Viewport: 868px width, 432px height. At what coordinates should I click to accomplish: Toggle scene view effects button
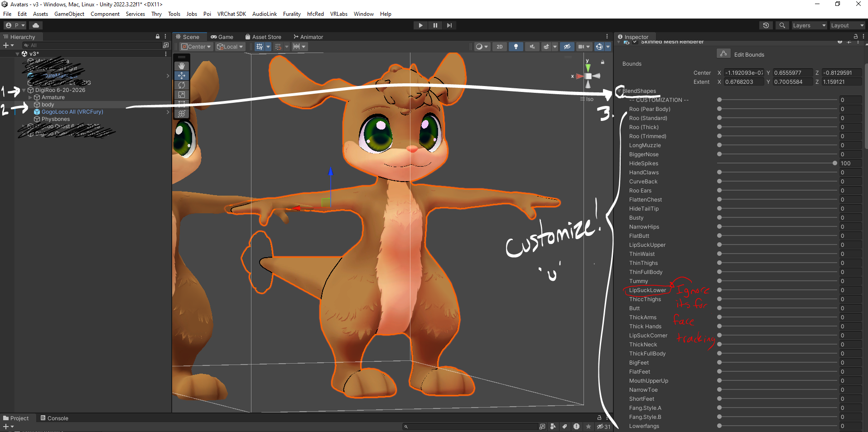pos(546,47)
